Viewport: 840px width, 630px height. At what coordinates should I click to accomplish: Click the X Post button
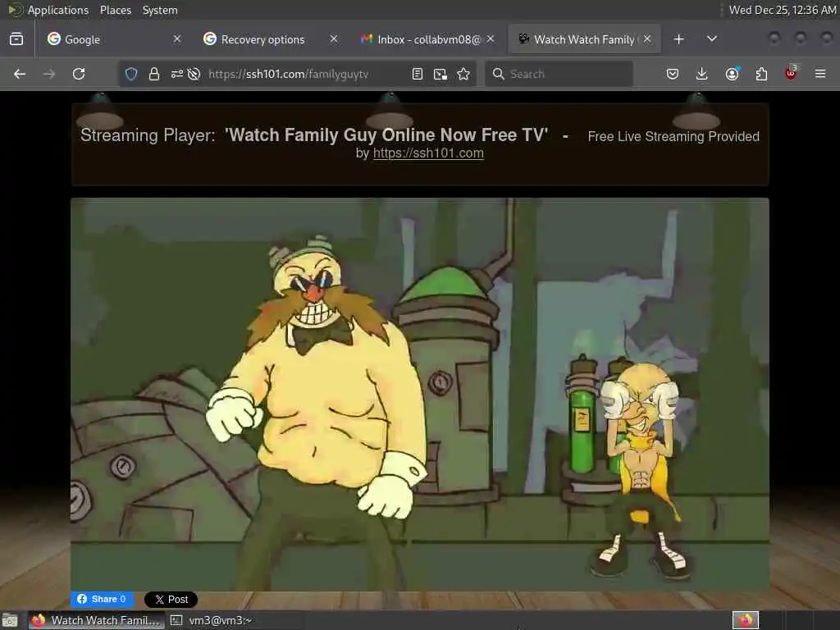click(171, 600)
